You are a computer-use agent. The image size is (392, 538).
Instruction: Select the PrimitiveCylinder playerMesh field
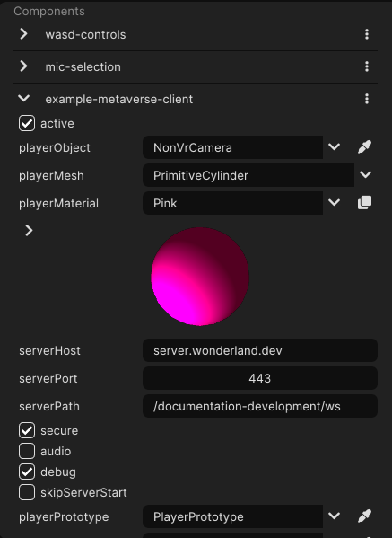pyautogui.click(x=248, y=175)
